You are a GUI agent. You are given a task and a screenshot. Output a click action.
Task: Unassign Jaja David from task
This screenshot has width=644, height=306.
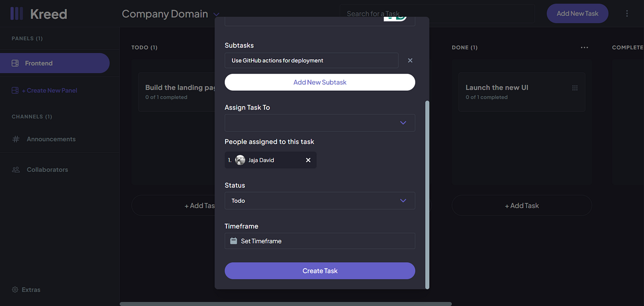tap(308, 160)
